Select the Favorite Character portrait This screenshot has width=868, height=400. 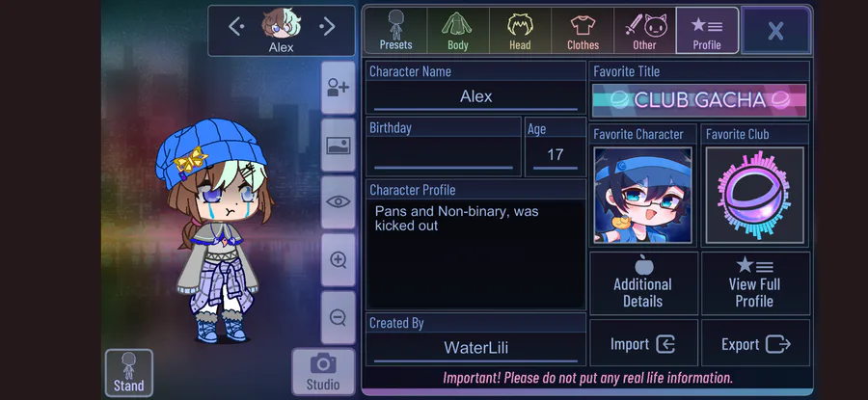[x=642, y=195]
